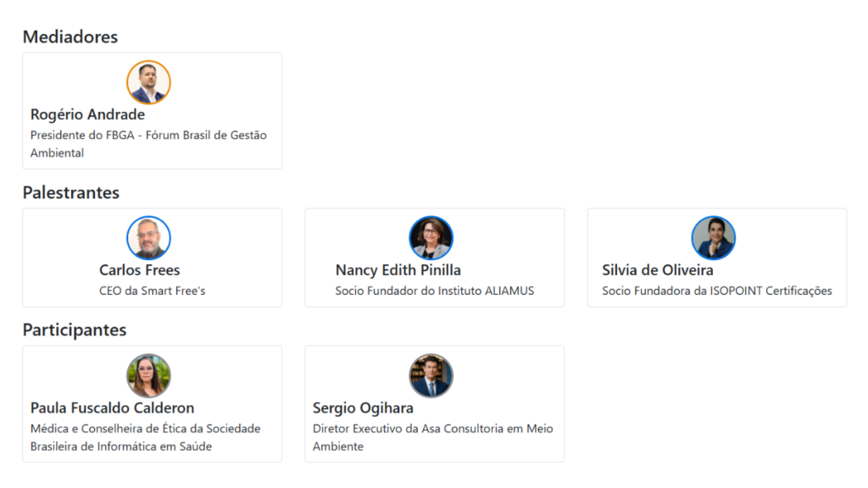Click the Paula Fuscaldo Calderon name
Image resolution: width=868 pixels, height=488 pixels.
click(113, 408)
